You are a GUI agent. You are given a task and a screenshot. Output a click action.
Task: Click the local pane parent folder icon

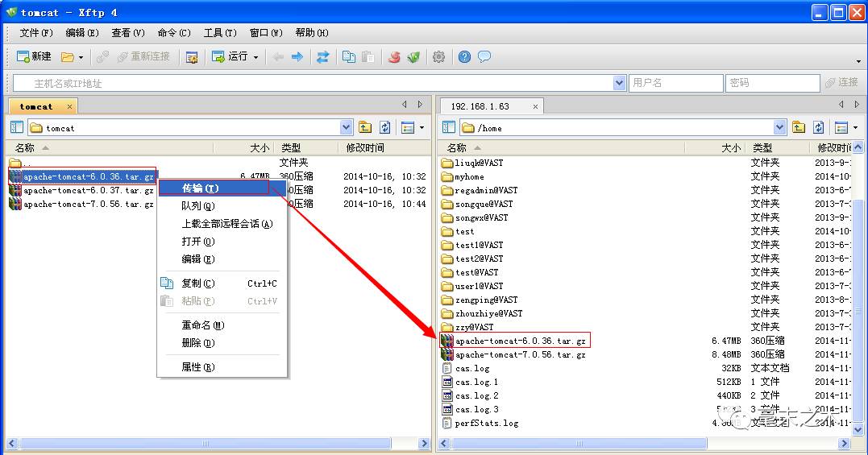pyautogui.click(x=365, y=128)
